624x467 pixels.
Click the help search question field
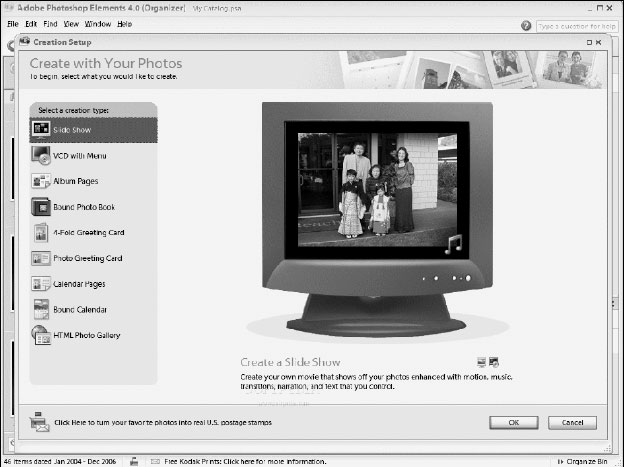(x=576, y=25)
